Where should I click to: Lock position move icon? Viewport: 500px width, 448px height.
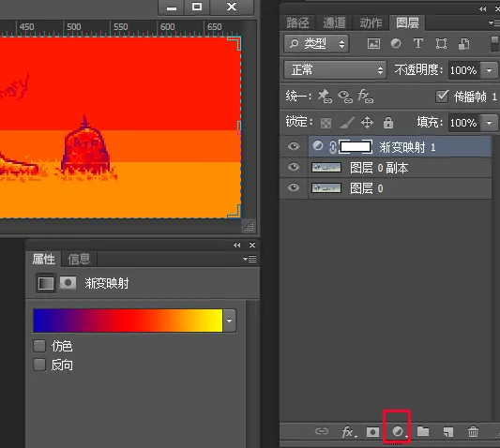(x=367, y=123)
